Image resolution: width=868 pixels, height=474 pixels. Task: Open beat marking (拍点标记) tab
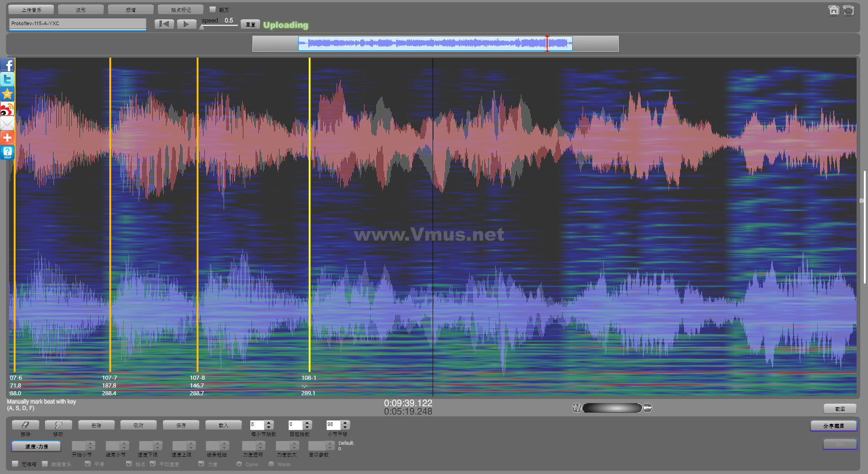coord(181,10)
